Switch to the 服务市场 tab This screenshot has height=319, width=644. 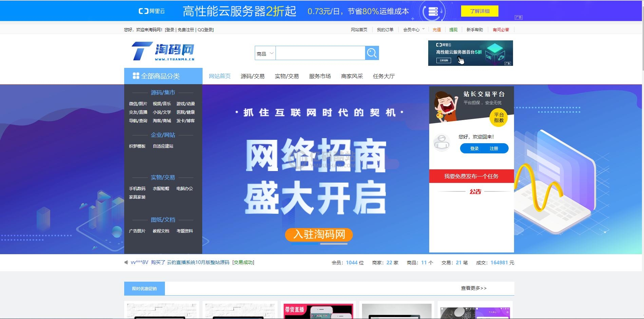click(x=320, y=76)
